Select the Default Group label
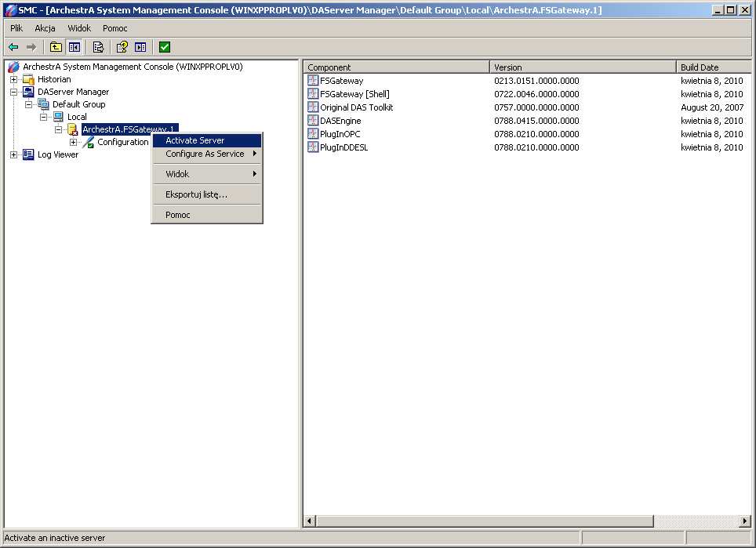This screenshot has width=756, height=548. pyautogui.click(x=78, y=104)
